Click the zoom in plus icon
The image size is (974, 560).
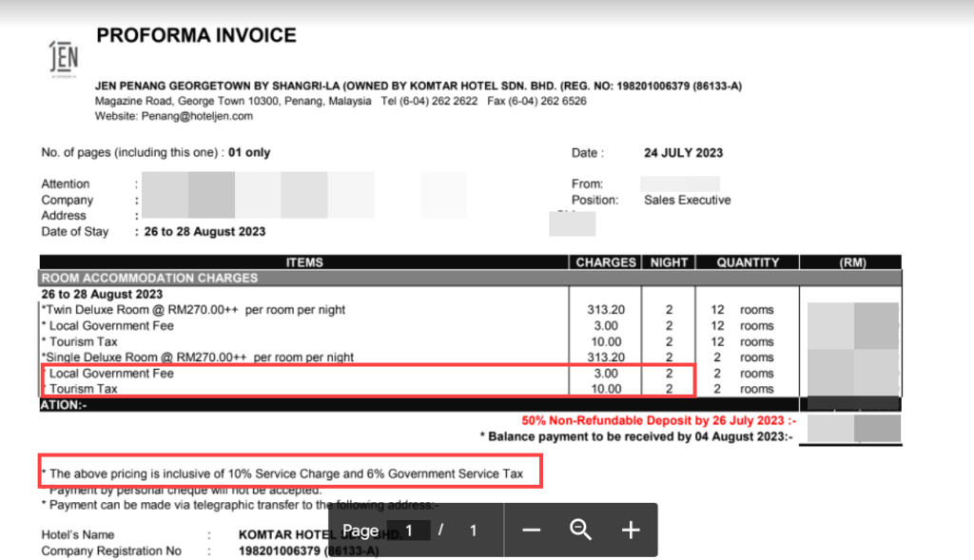pos(631,531)
